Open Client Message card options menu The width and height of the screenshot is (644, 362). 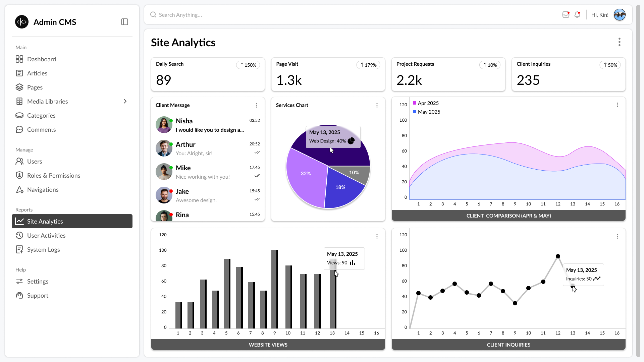[x=257, y=105]
